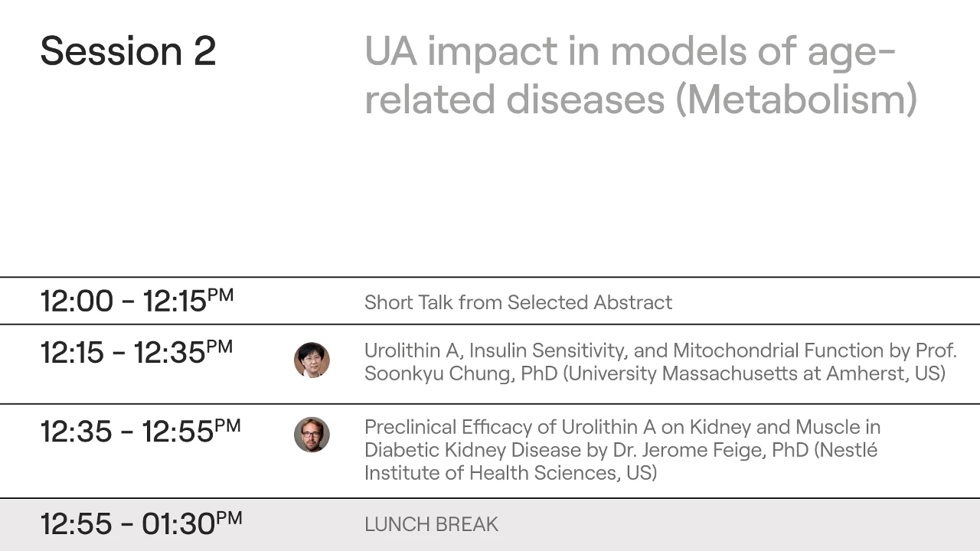Screen dimensions: 980x551
Task: Select the 12:35 - 12:55 time slot
Action: (x=140, y=430)
